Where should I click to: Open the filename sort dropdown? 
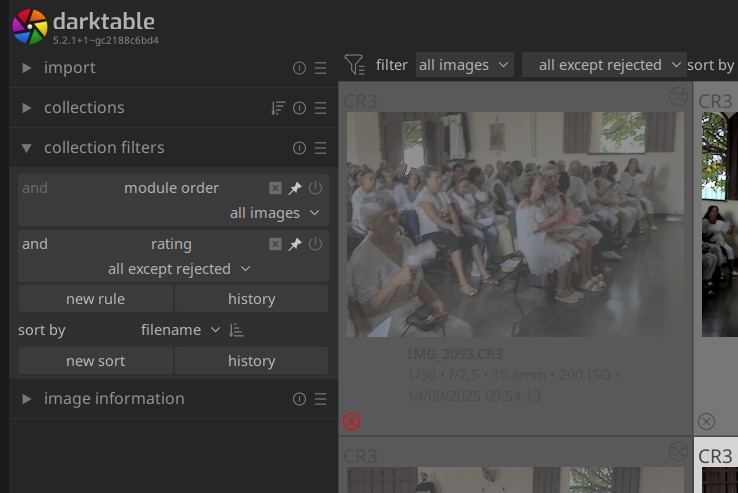coord(180,330)
